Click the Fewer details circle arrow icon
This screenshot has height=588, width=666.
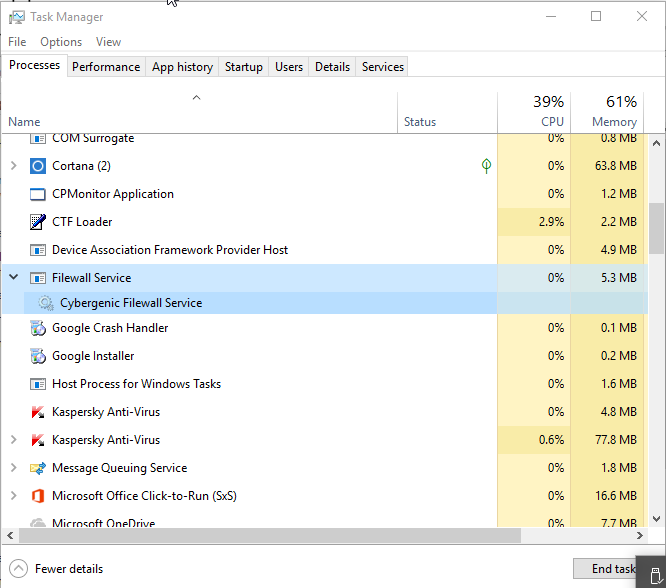[18, 569]
